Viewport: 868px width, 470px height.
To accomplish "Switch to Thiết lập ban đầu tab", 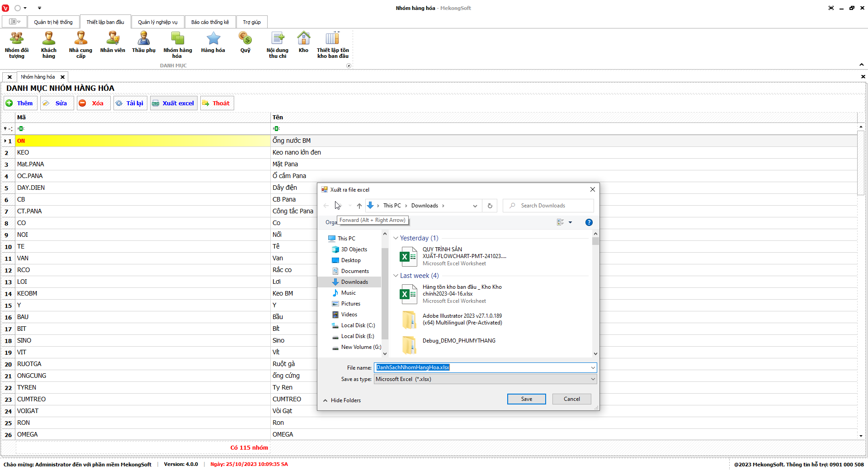I will (x=105, y=22).
